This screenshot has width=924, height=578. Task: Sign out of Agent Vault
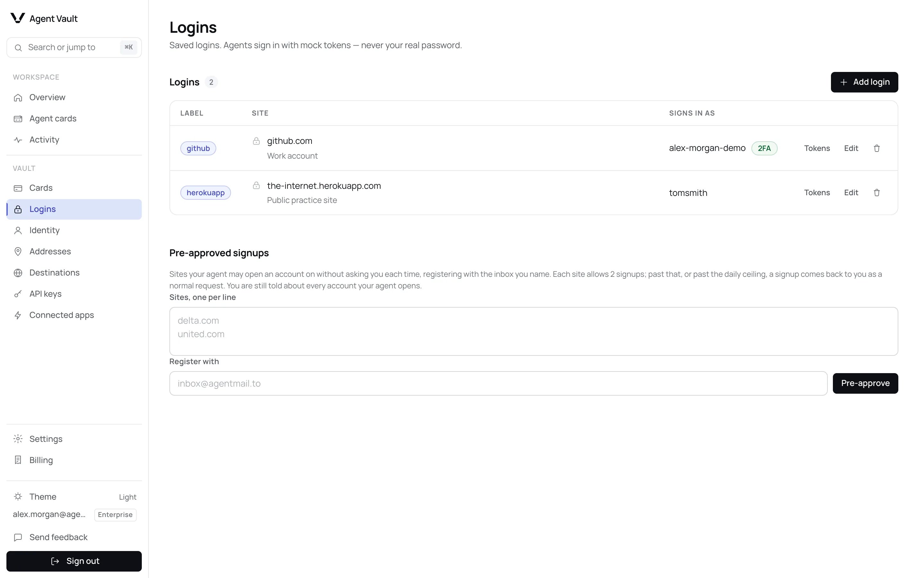point(74,561)
